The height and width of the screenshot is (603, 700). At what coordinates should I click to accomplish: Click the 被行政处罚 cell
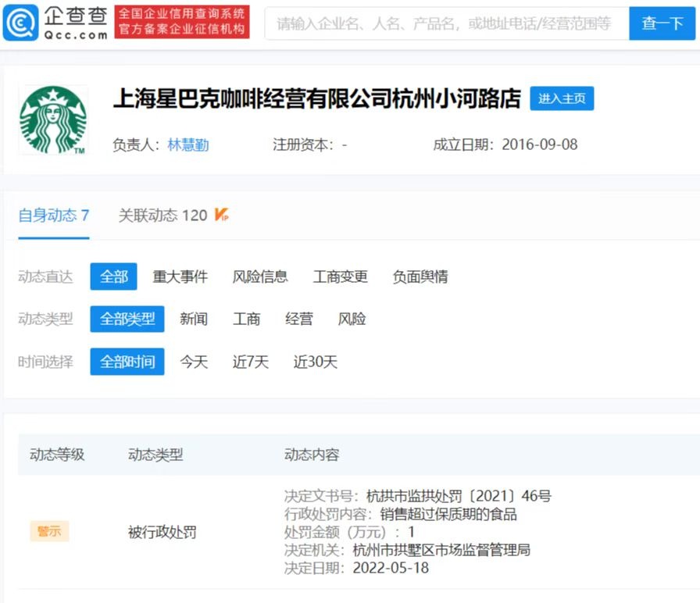coord(162,532)
